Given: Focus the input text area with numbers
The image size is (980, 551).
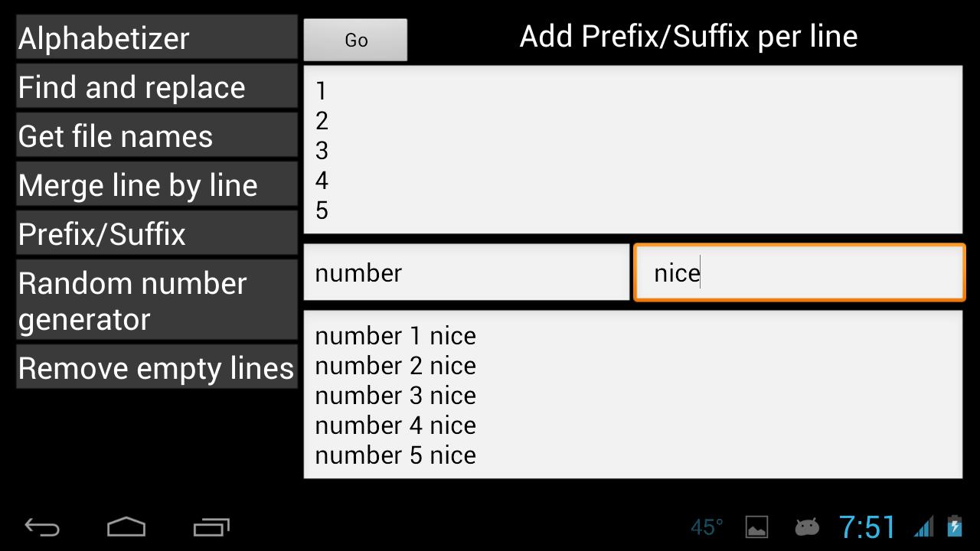Looking at the screenshot, I should coord(632,150).
